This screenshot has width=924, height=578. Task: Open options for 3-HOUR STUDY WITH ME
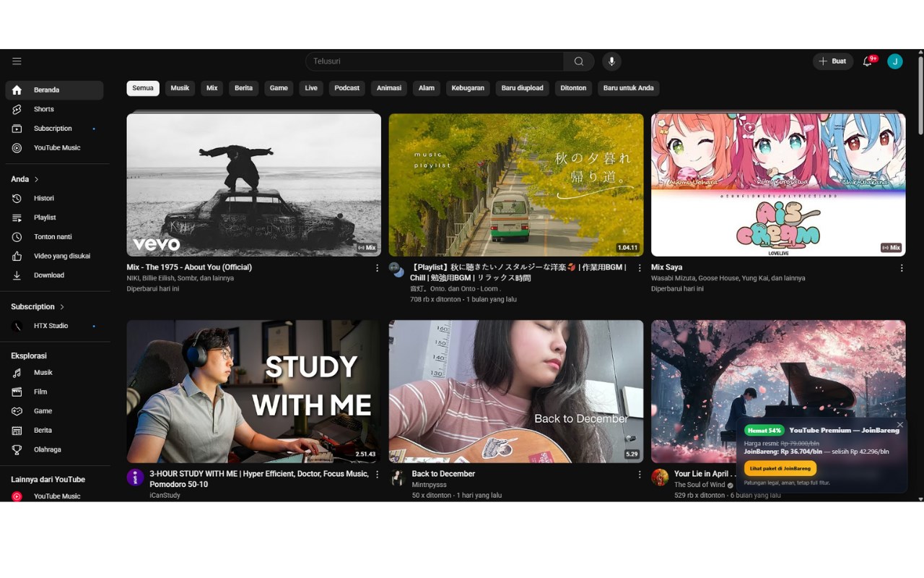coord(377,475)
